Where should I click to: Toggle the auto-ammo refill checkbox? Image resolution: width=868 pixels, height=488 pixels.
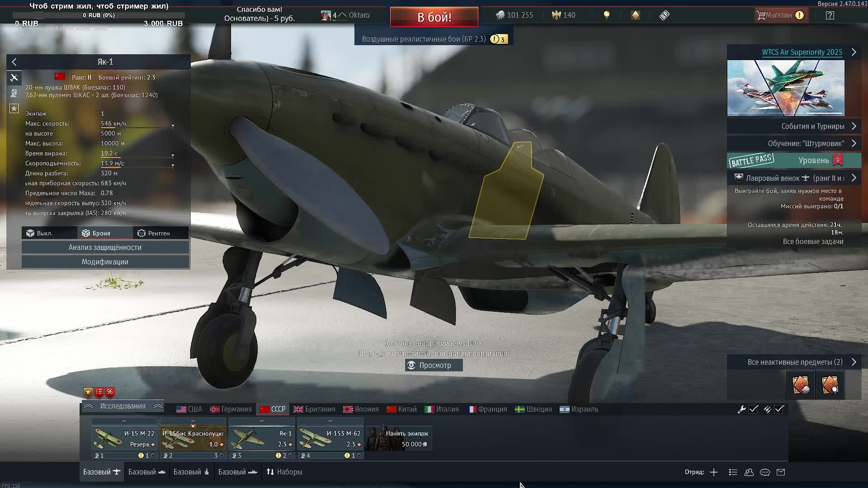pyautogui.click(x=779, y=409)
